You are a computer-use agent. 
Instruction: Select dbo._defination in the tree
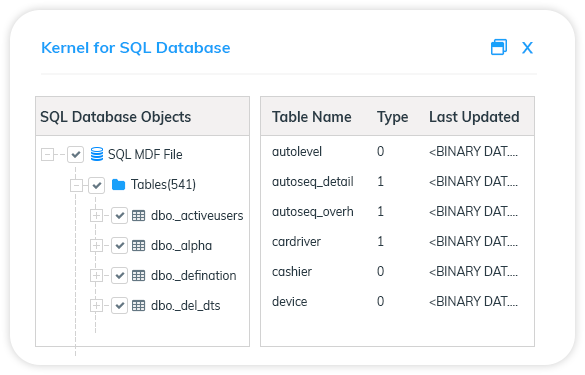click(194, 275)
